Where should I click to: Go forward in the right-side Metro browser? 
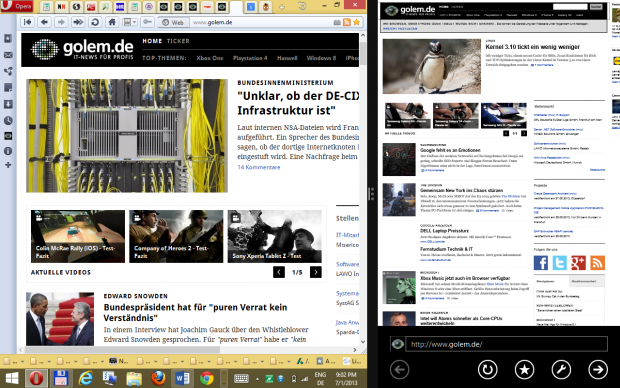point(598,369)
